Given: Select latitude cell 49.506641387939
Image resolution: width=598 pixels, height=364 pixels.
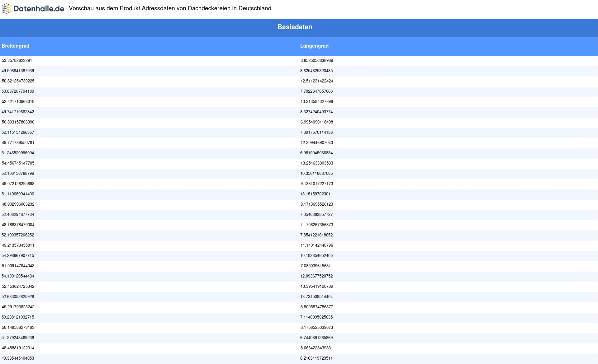Looking at the screenshot, I should pyautogui.click(x=18, y=71).
